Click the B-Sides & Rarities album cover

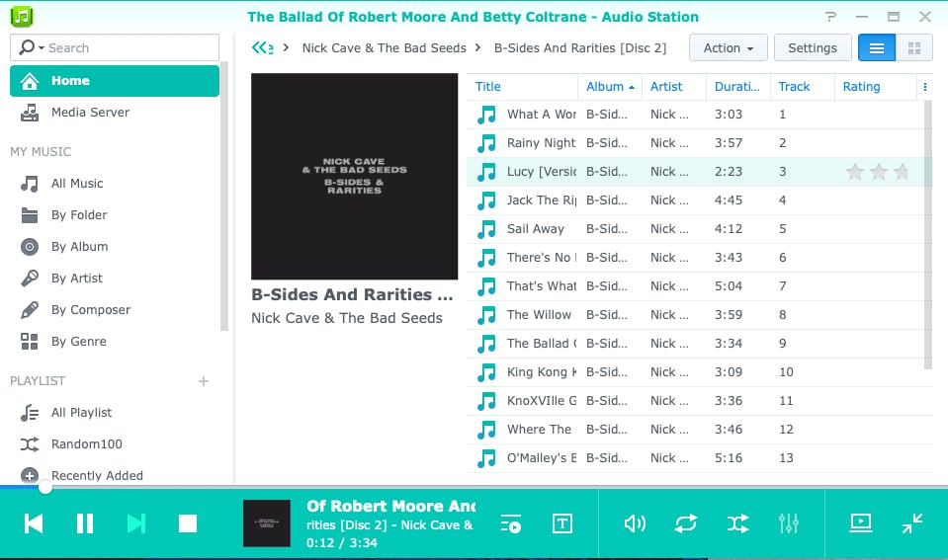(354, 177)
